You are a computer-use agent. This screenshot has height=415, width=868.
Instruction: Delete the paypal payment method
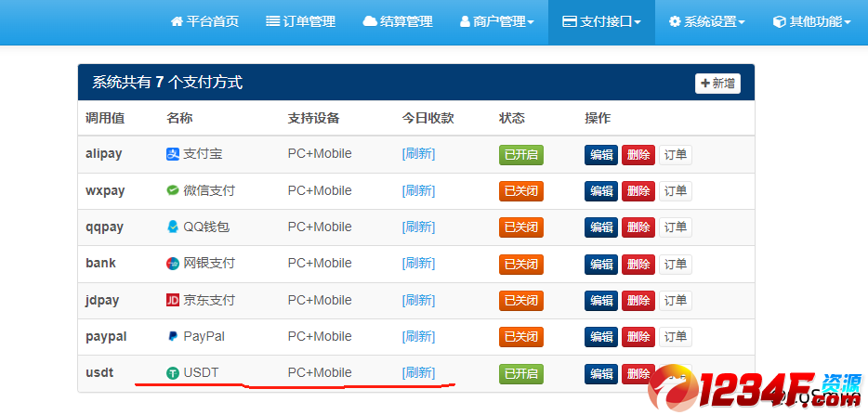(x=638, y=337)
